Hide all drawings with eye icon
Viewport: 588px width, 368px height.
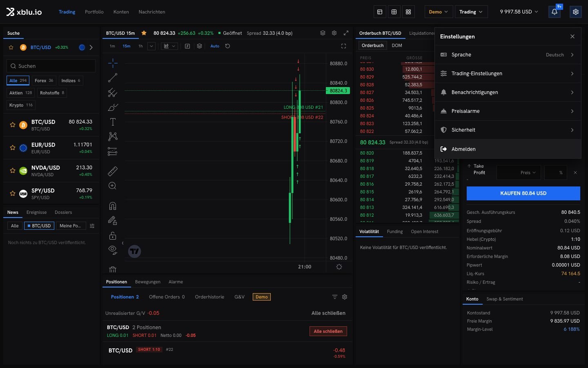click(x=113, y=250)
